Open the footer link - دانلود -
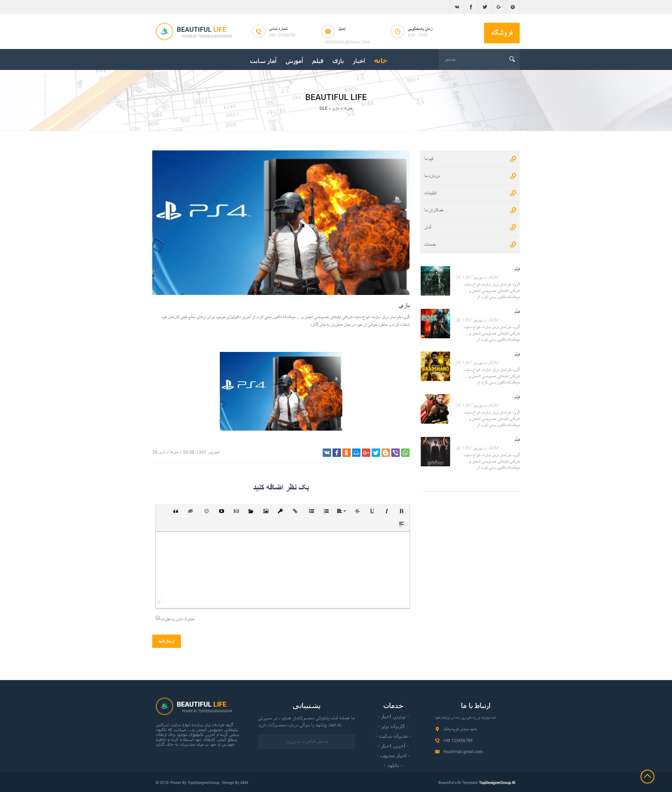The height and width of the screenshot is (792, 672). coord(393,765)
